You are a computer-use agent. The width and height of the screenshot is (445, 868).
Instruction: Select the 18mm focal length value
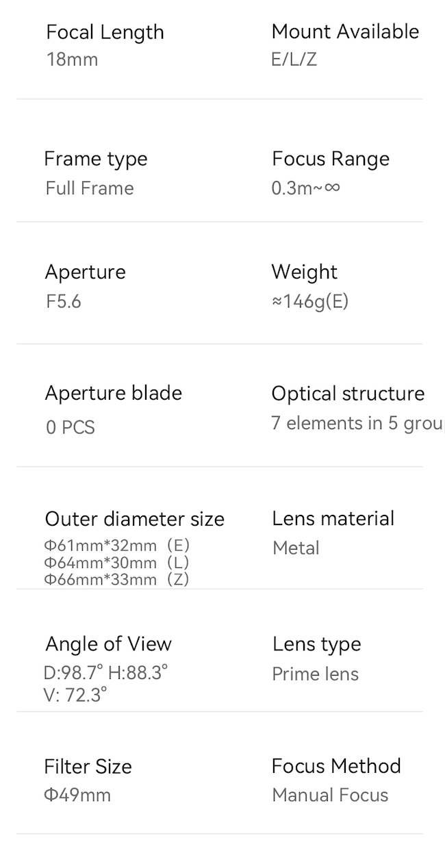click(72, 60)
